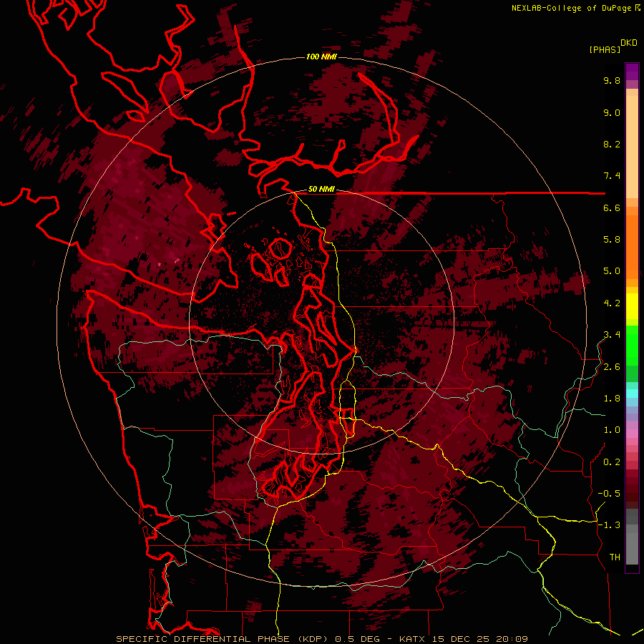Click the 9.8 value on color scale

coord(612,80)
